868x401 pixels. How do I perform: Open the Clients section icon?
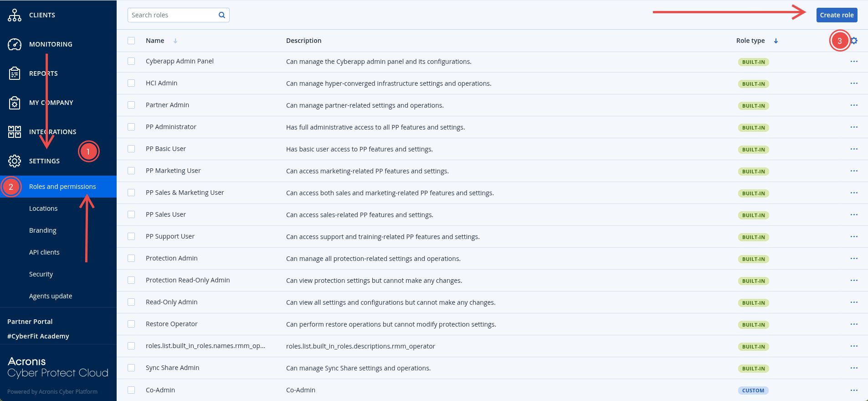click(x=15, y=15)
